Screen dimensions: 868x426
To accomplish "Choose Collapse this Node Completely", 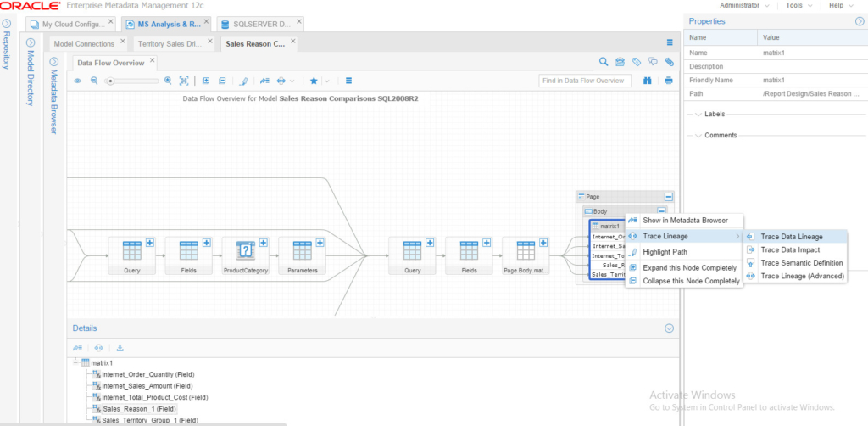I will 684,281.
